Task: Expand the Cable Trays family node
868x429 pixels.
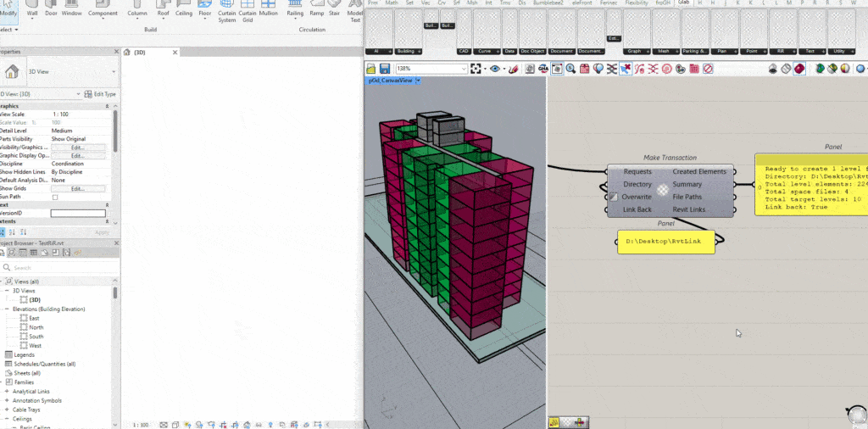Action: click(x=7, y=409)
